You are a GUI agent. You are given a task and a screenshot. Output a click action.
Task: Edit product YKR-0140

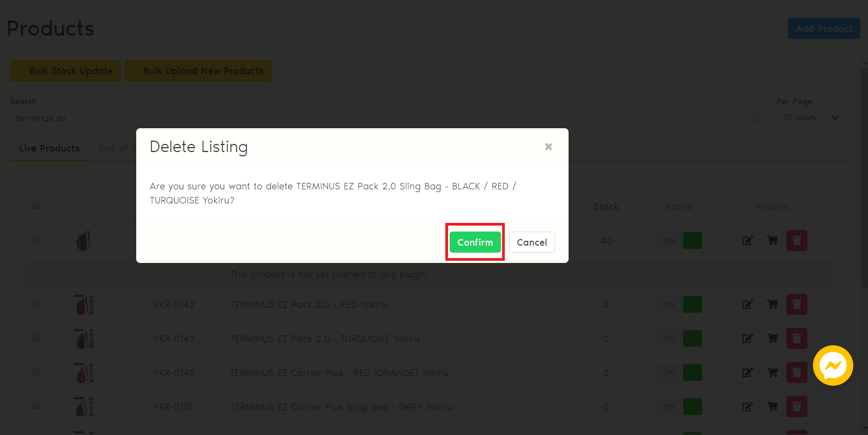pyautogui.click(x=747, y=373)
